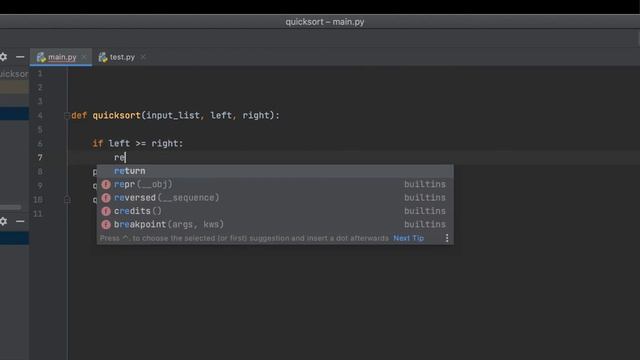Click the Next Tip link
640x360 pixels.
coord(408,238)
